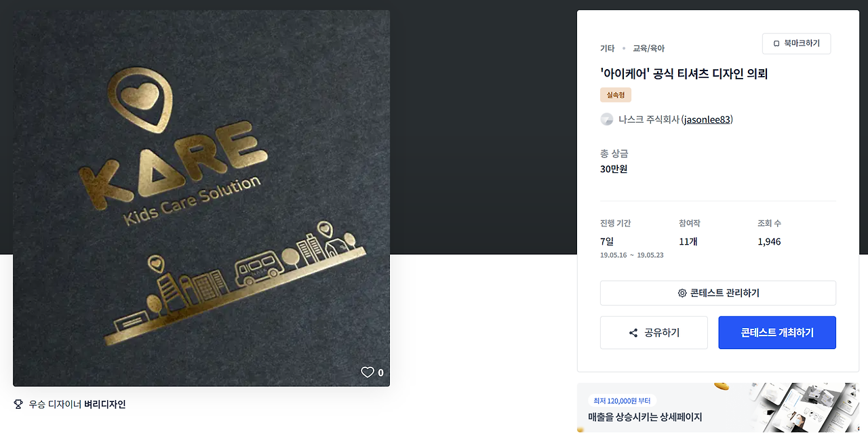The width and height of the screenshot is (868, 440).
Task: Click the 최저 120,000원 부터 price tag
Action: 622,400
